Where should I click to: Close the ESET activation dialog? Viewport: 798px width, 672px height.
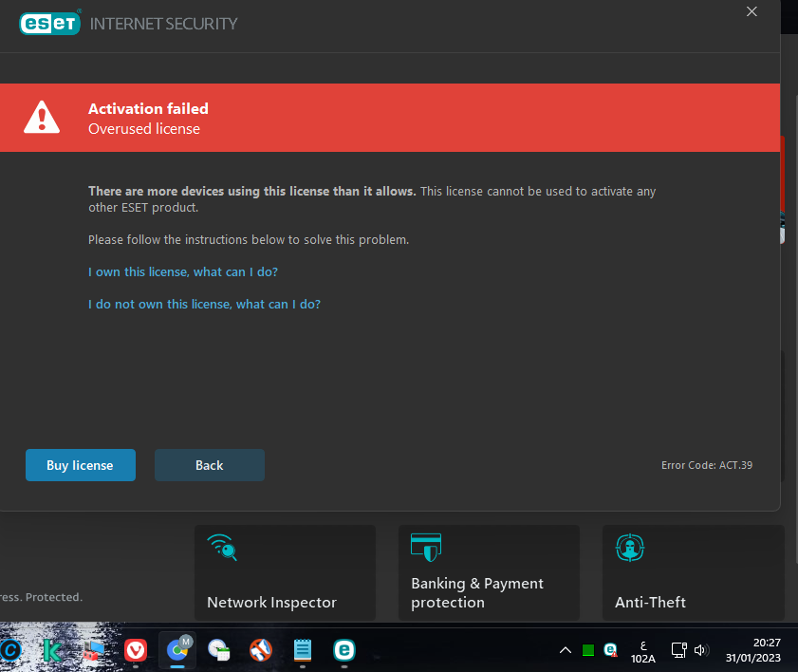click(752, 11)
